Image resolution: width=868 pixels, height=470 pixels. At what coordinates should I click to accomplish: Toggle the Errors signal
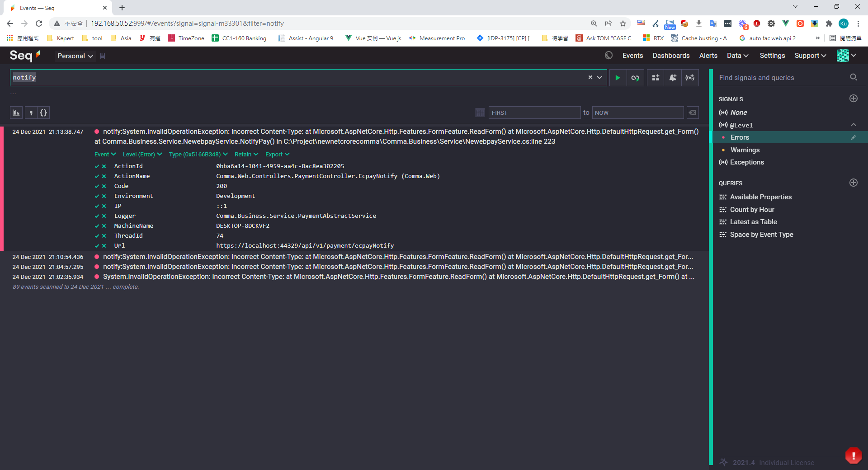(x=740, y=137)
